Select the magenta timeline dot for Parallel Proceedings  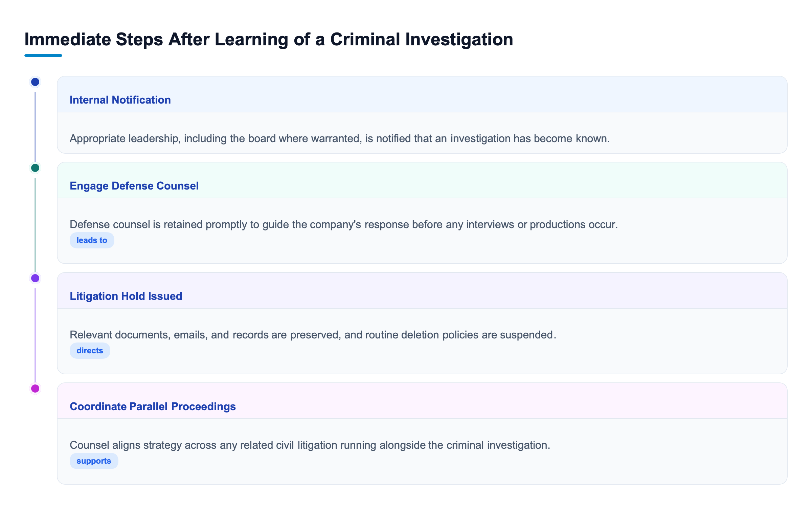35,389
